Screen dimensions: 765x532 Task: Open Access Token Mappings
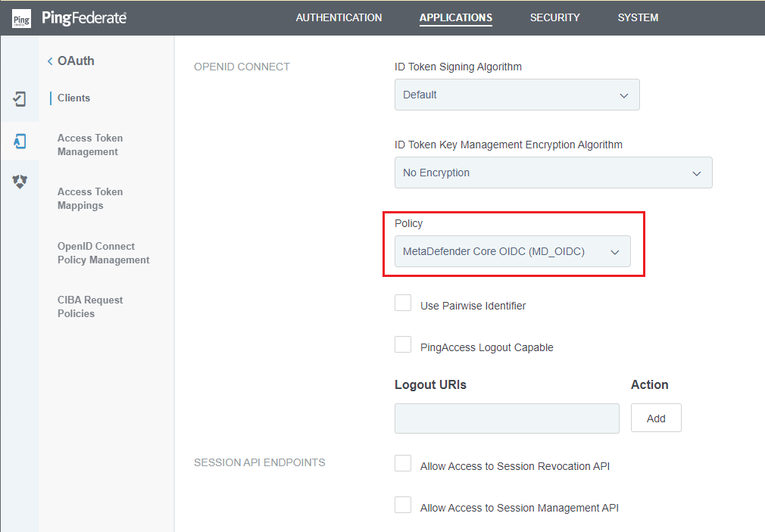click(90, 198)
